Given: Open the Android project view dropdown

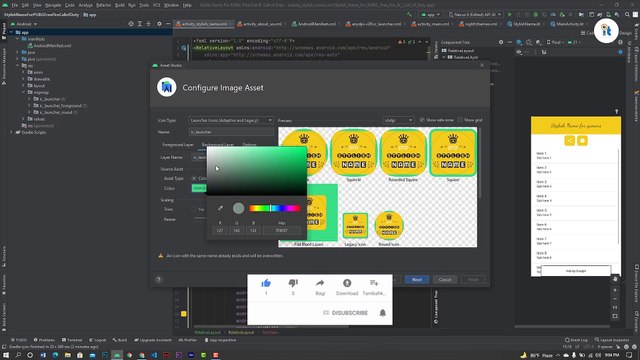Looking at the screenshot, I should (24, 24).
